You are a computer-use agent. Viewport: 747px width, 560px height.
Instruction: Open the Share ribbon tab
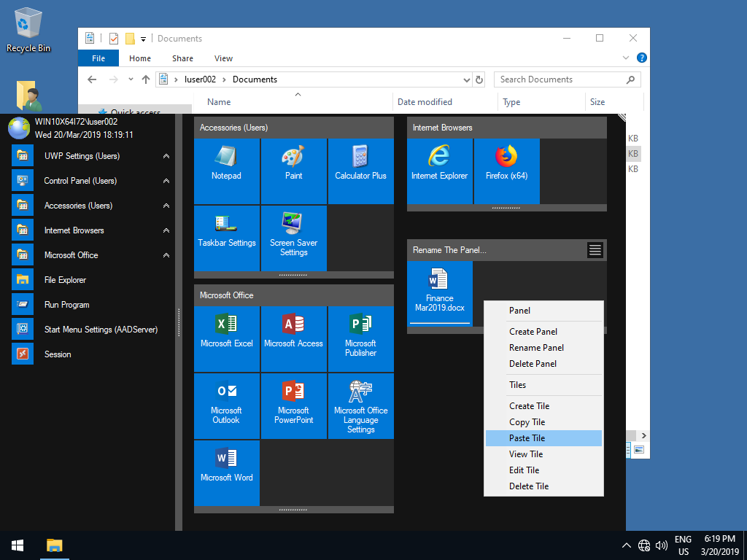coord(182,58)
